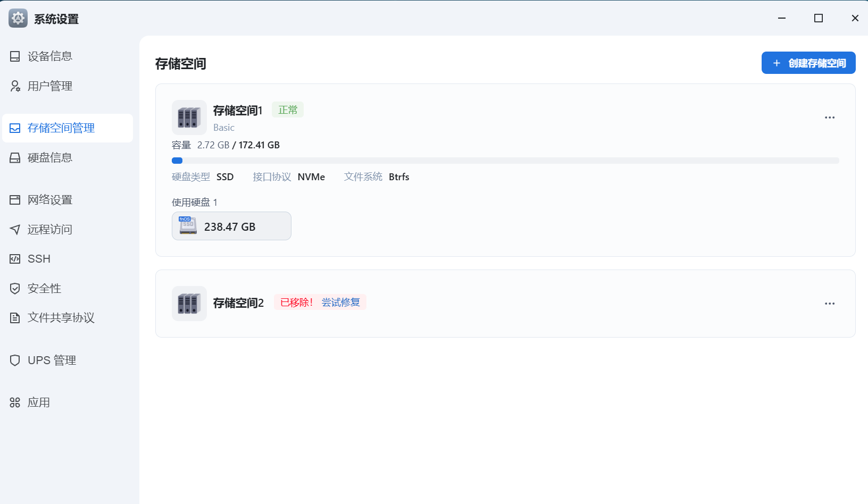Viewport: 868px width, 504px height.
Task: Click the 使用硬盘 1 label
Action: pos(195,203)
